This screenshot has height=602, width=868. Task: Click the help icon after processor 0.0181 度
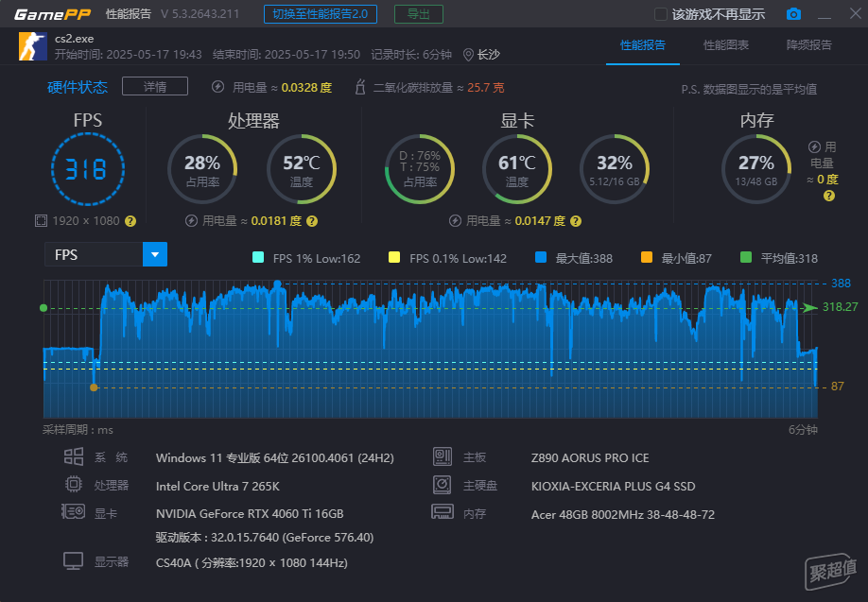(312, 221)
